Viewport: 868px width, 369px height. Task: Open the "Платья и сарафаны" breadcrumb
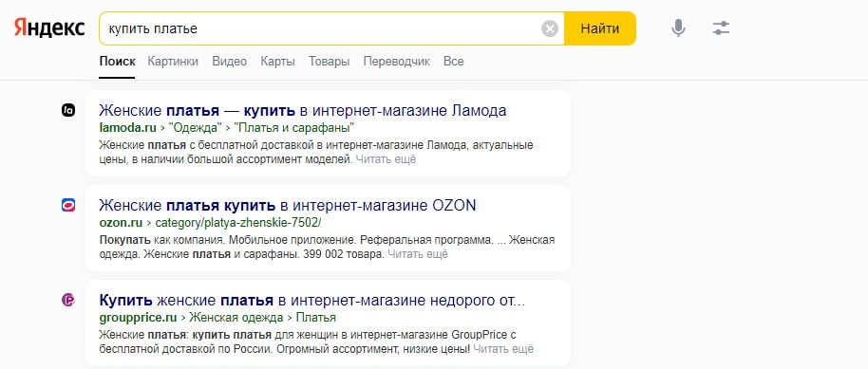tap(294, 128)
